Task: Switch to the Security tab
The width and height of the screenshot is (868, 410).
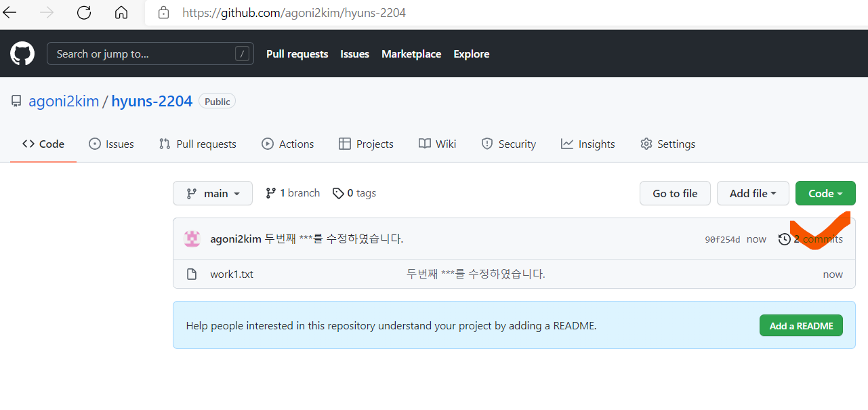Action: pos(509,144)
